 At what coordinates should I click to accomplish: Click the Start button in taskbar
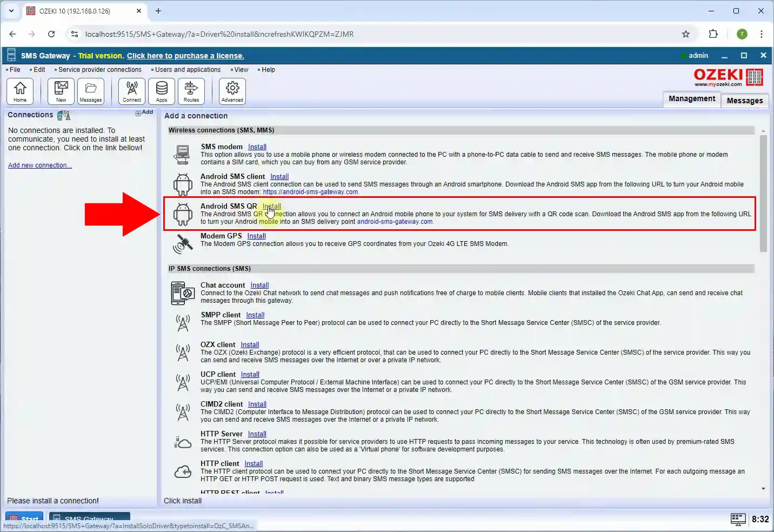tap(24, 518)
